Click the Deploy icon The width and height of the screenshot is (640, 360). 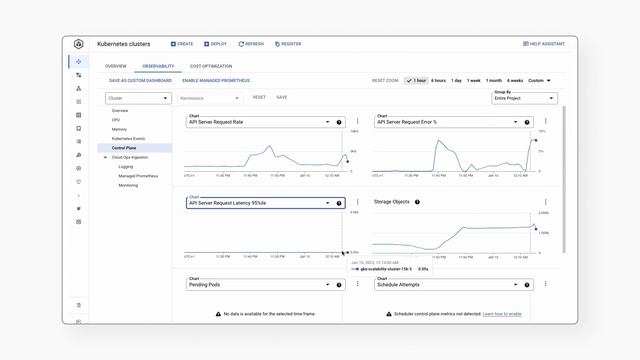coord(207,44)
